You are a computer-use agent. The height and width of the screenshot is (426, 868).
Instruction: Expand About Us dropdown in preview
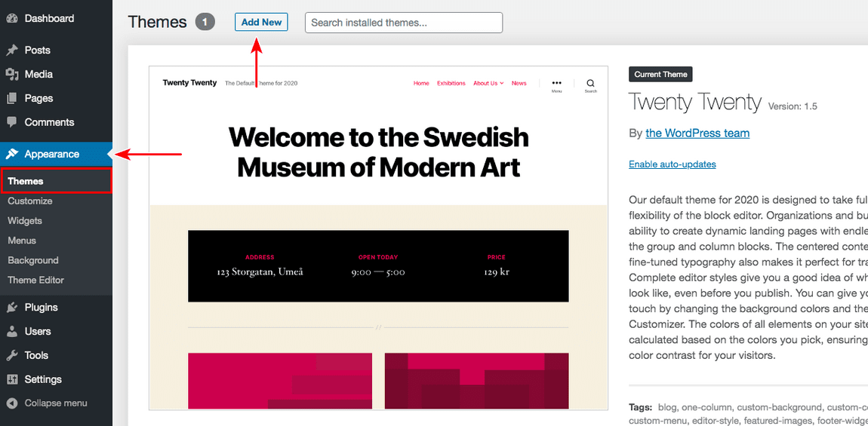tap(488, 83)
